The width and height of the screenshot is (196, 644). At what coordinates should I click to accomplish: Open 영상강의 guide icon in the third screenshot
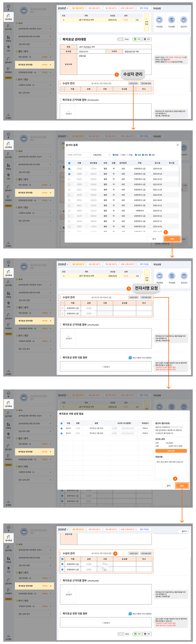click(184, 276)
